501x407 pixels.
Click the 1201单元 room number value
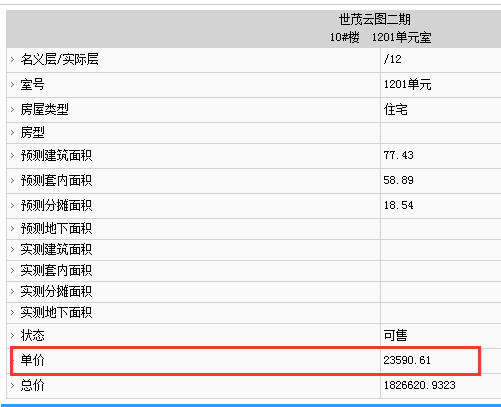click(407, 84)
